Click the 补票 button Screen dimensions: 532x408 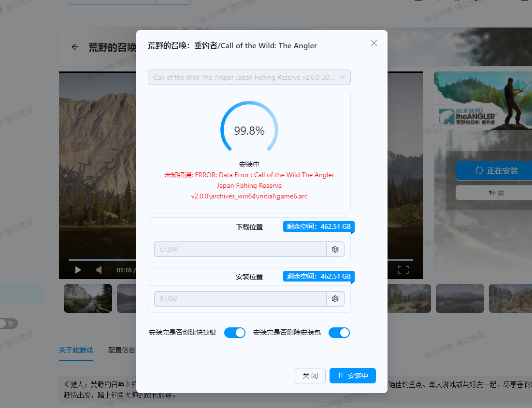point(494,193)
